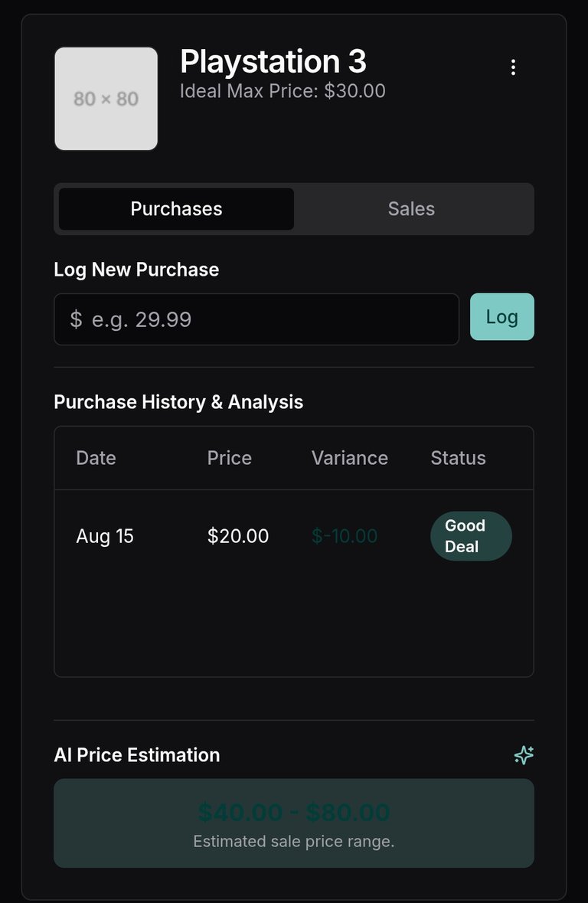Screen dimensions: 588x903
Task: Focus the purchase price input field
Action: point(256,319)
